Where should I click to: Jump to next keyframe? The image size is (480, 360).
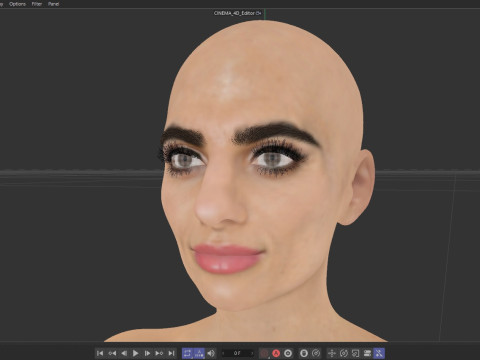pos(159,353)
